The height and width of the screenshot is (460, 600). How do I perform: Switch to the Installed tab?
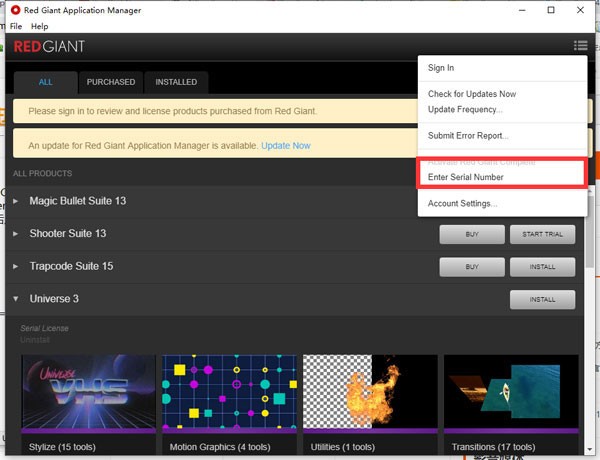(176, 82)
